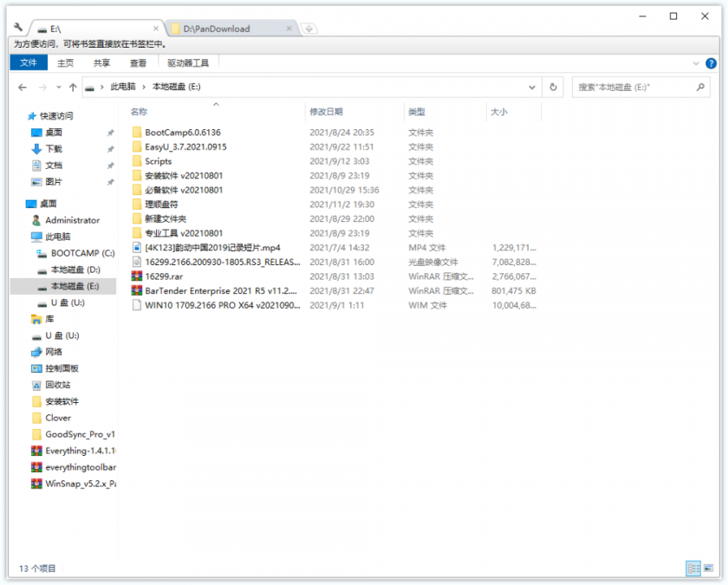Switch to details view layout
The image size is (728, 585).
(692, 569)
